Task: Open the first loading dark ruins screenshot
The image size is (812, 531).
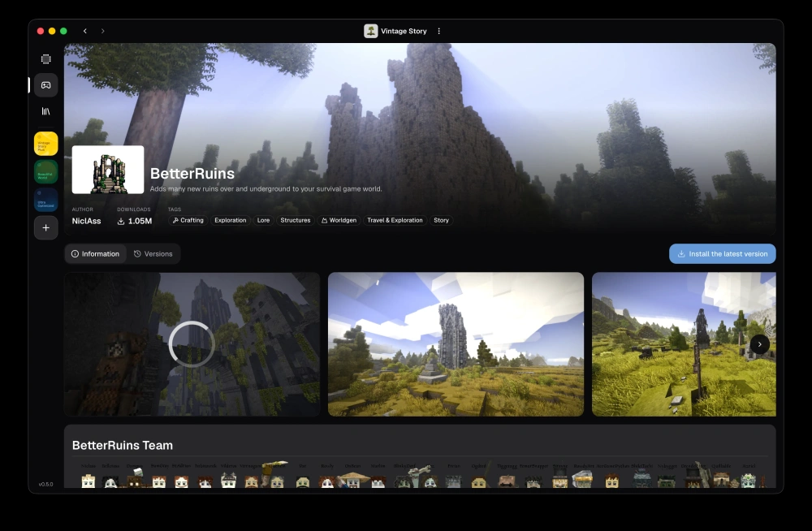Action: coord(192,344)
